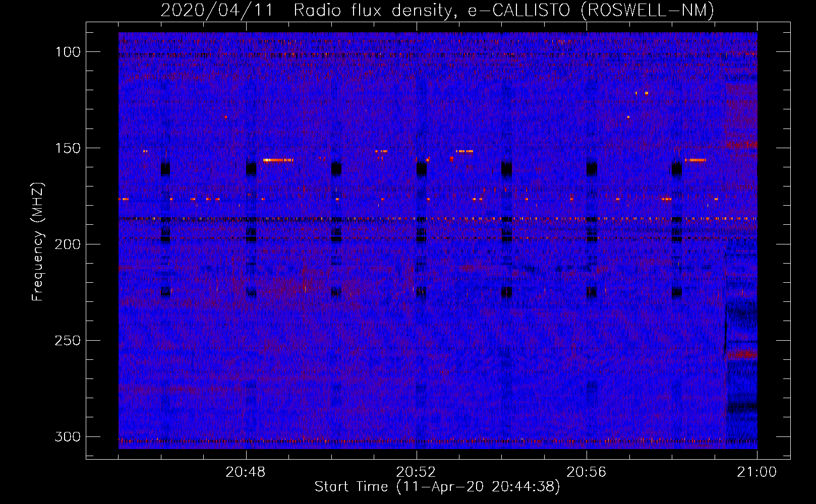Click the '150' frequency tick label
This screenshot has width=816, height=504.
68,148
